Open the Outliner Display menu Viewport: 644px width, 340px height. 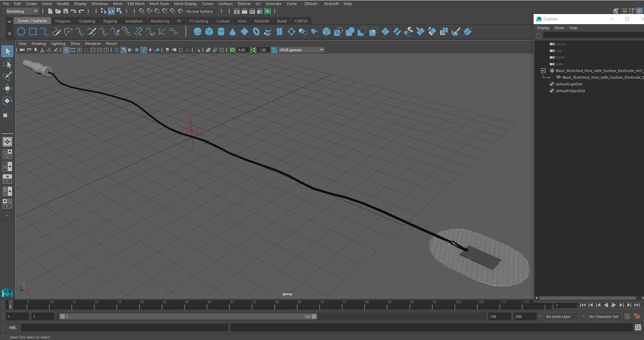(543, 28)
